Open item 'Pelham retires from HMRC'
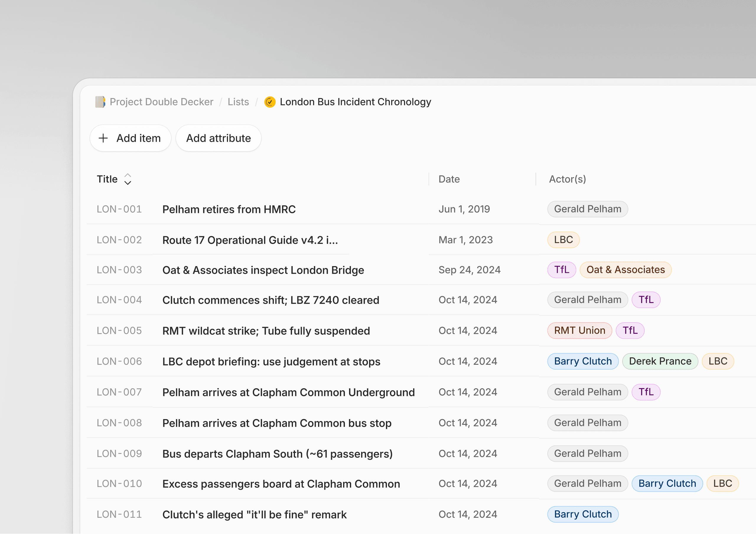Screen dimensions: 756x534 (x=229, y=209)
